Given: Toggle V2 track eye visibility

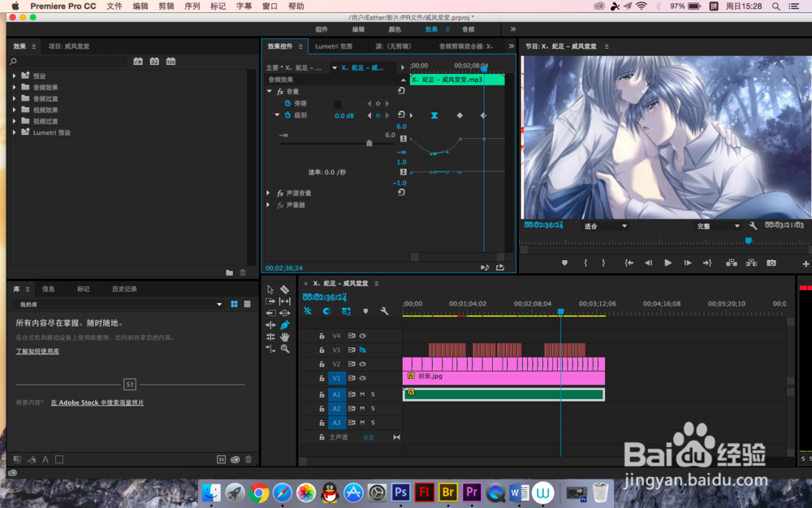Looking at the screenshot, I should (x=362, y=364).
